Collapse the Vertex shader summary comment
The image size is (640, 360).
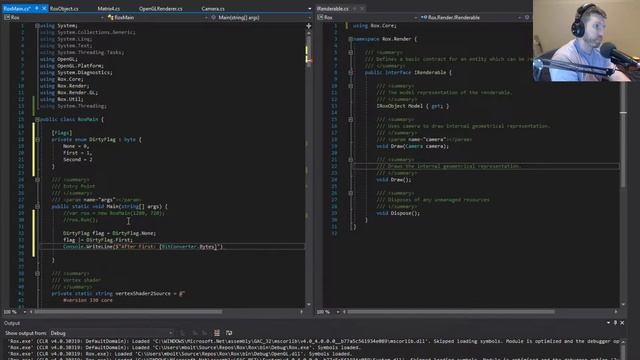coord(37,273)
